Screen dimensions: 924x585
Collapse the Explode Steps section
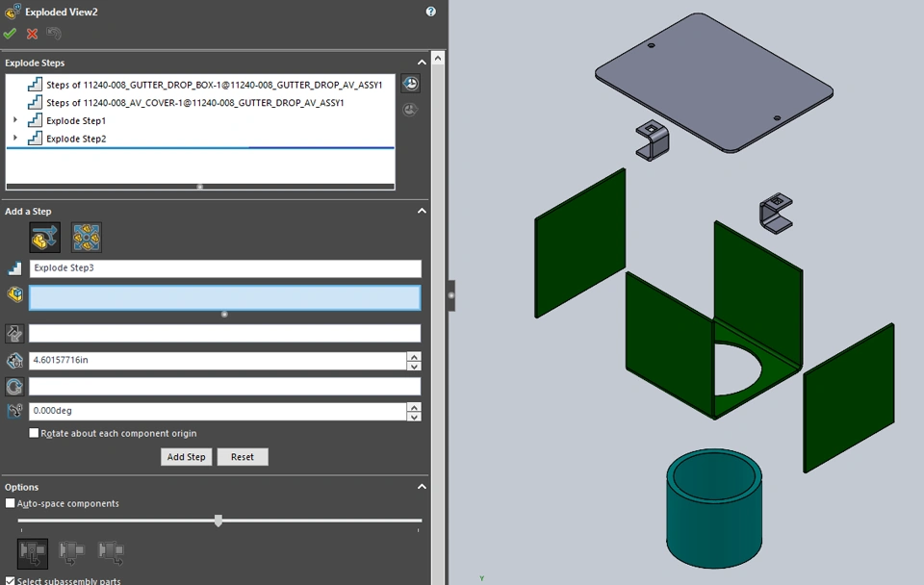click(422, 63)
